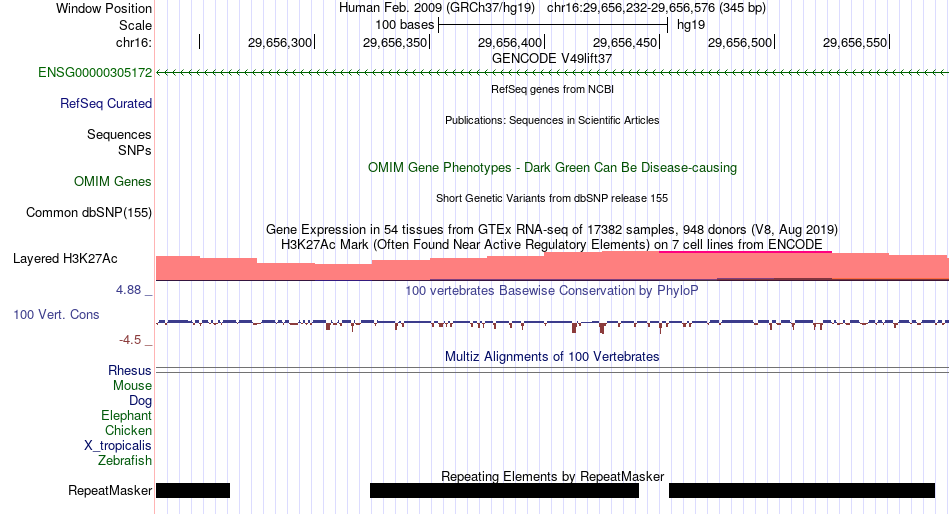
Task: Click the Multiz Alignments of 100 Vertebrates title
Action: [x=552, y=356]
